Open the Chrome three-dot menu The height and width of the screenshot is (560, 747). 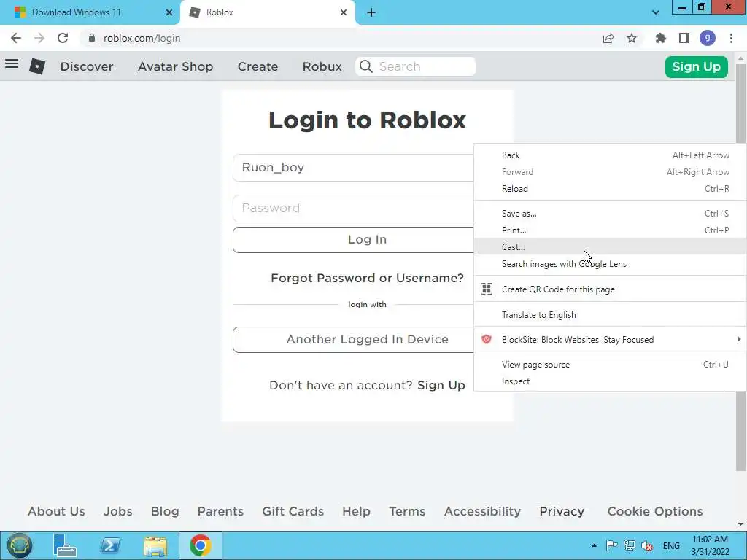click(x=731, y=38)
